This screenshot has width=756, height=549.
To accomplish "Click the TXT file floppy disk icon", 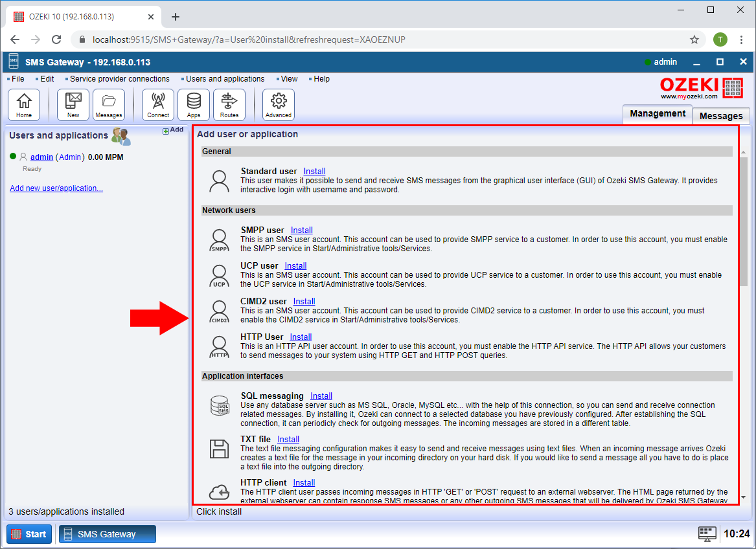I will click(220, 449).
